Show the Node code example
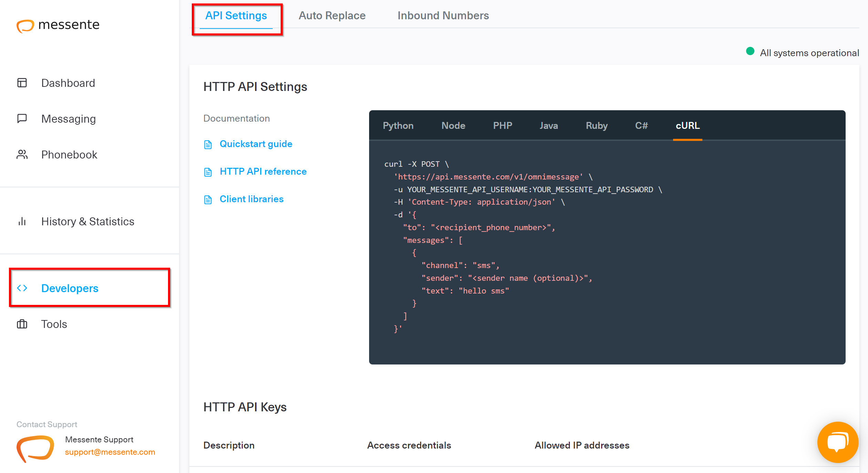Screen dimensions: 868x473 453,126
